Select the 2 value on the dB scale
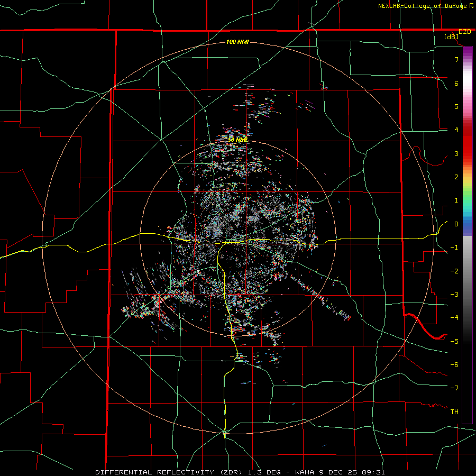The image size is (476, 476). pos(456,177)
